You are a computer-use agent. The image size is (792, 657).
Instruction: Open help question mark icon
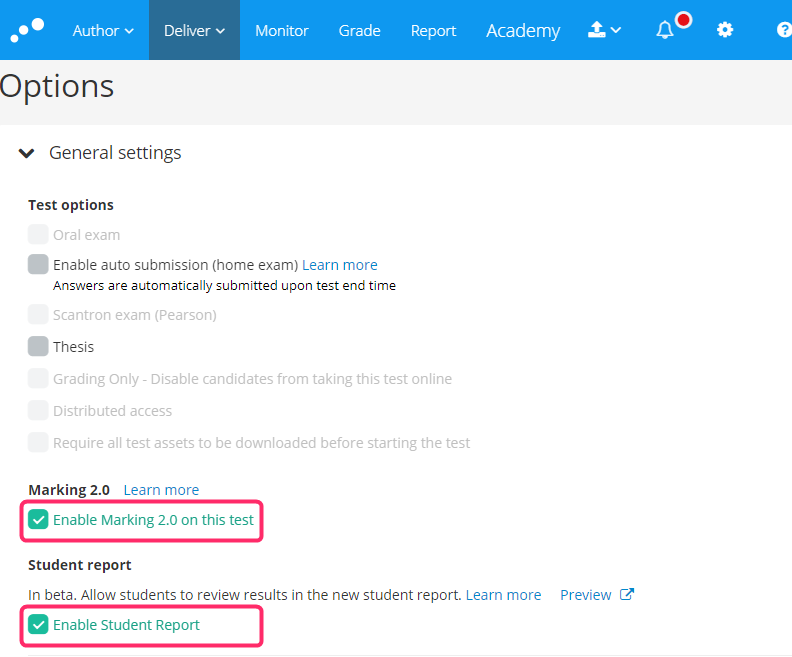[x=784, y=30]
